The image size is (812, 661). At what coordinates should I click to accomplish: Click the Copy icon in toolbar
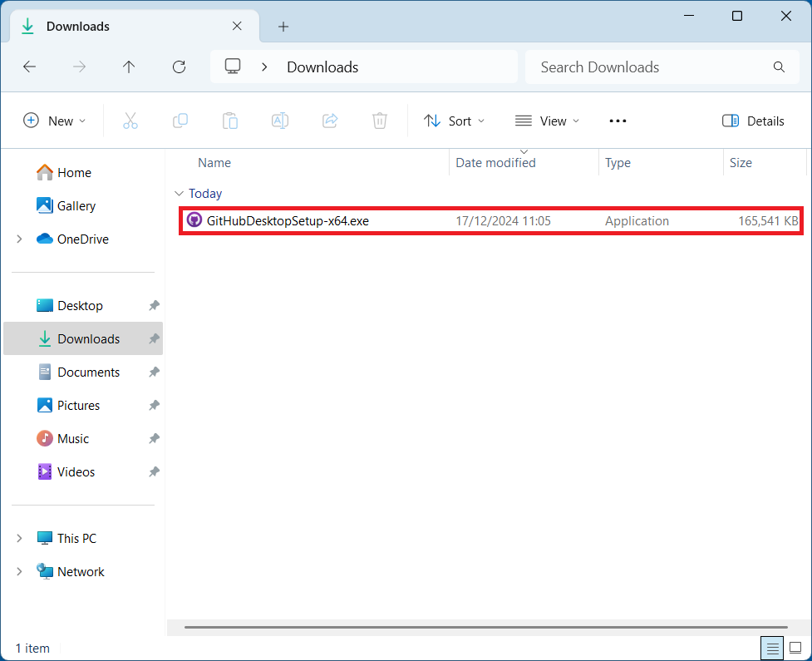(180, 121)
